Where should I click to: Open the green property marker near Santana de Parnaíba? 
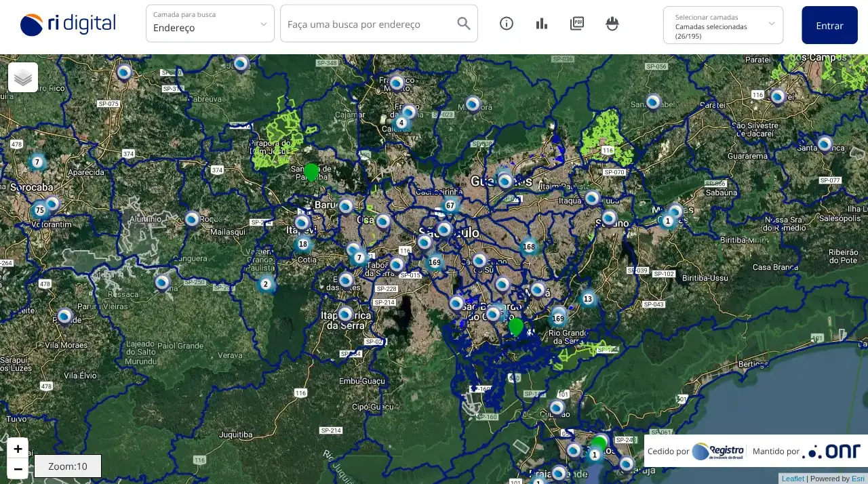pyautogui.click(x=311, y=172)
